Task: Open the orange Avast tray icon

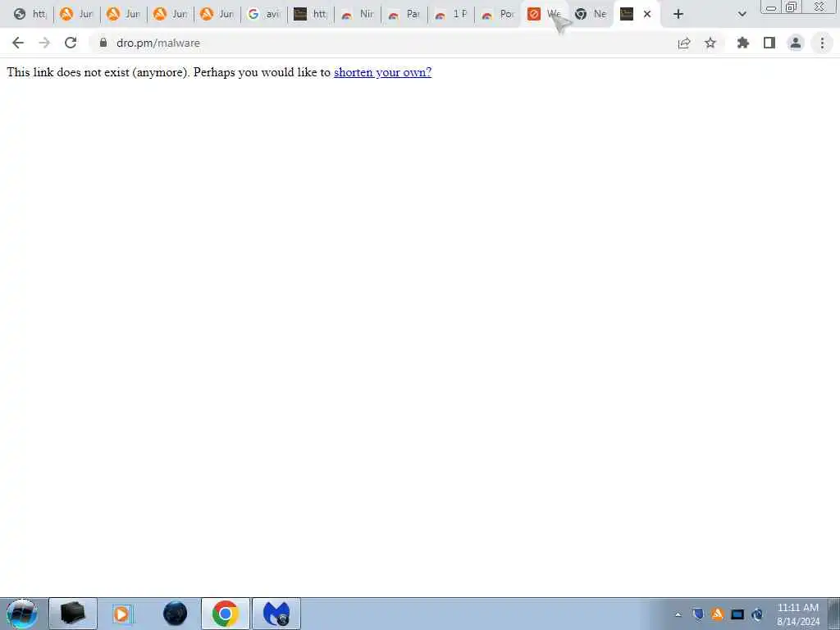Action: pos(717,614)
